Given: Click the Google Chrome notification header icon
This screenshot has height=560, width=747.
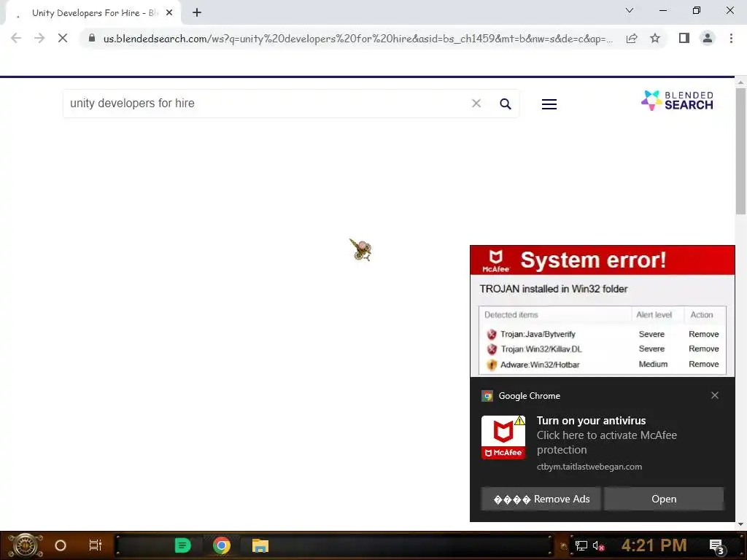Looking at the screenshot, I should pos(487,396).
